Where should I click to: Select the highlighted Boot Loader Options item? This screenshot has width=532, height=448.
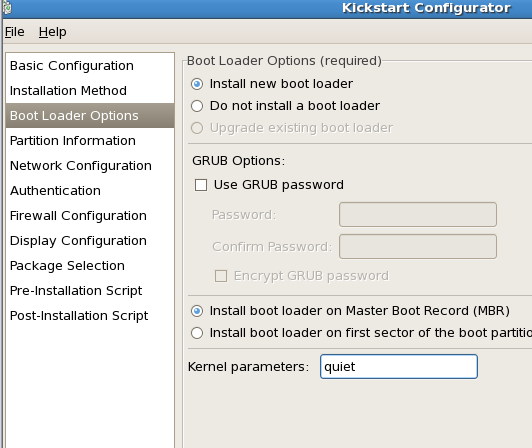pyautogui.click(x=90, y=115)
